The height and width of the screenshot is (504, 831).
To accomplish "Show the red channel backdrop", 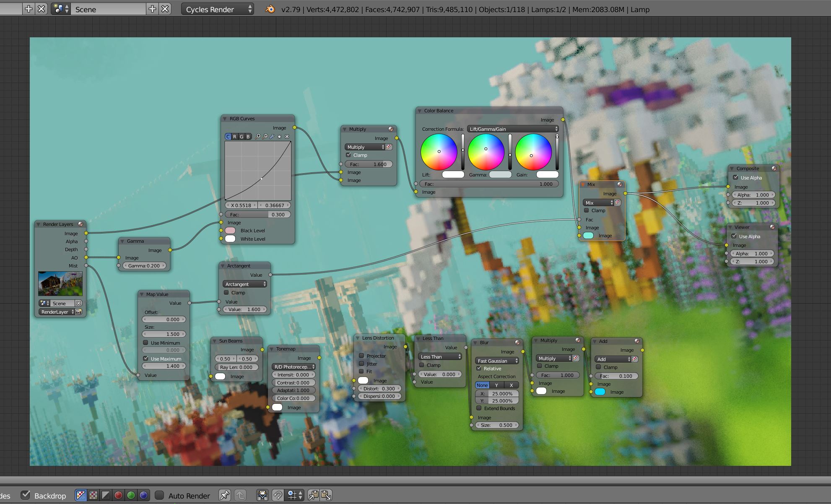I will [118, 495].
